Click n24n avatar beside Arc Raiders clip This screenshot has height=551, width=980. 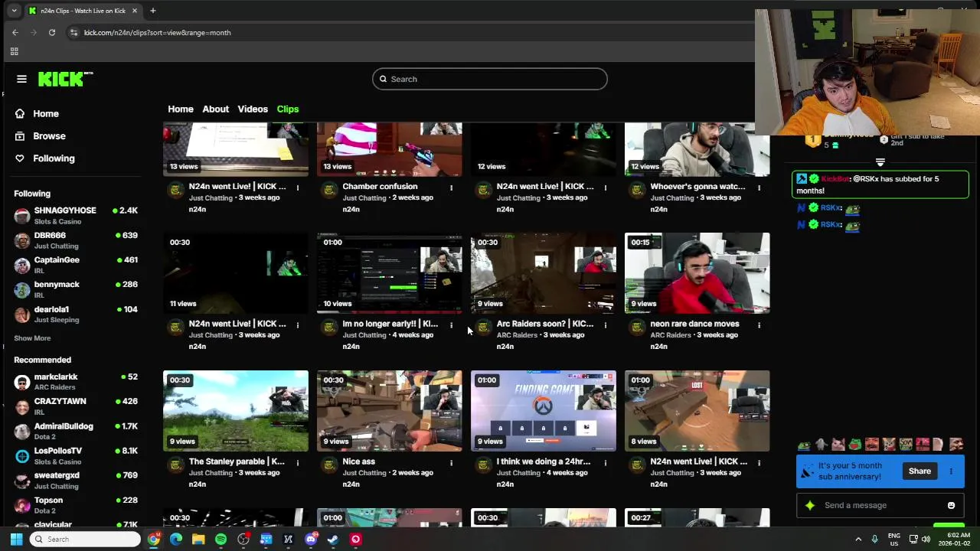483,328
